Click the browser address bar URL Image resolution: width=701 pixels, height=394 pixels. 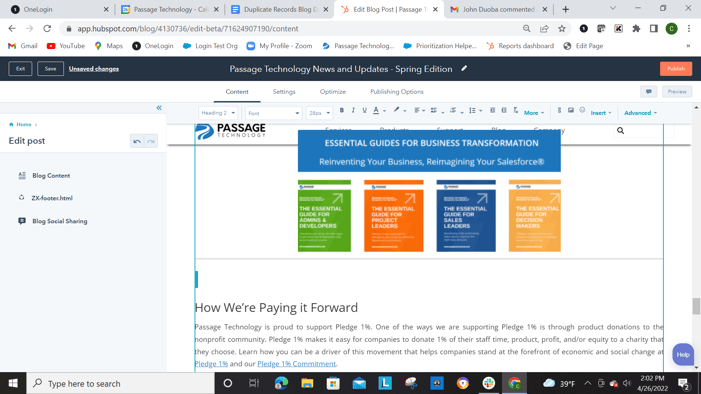click(188, 29)
